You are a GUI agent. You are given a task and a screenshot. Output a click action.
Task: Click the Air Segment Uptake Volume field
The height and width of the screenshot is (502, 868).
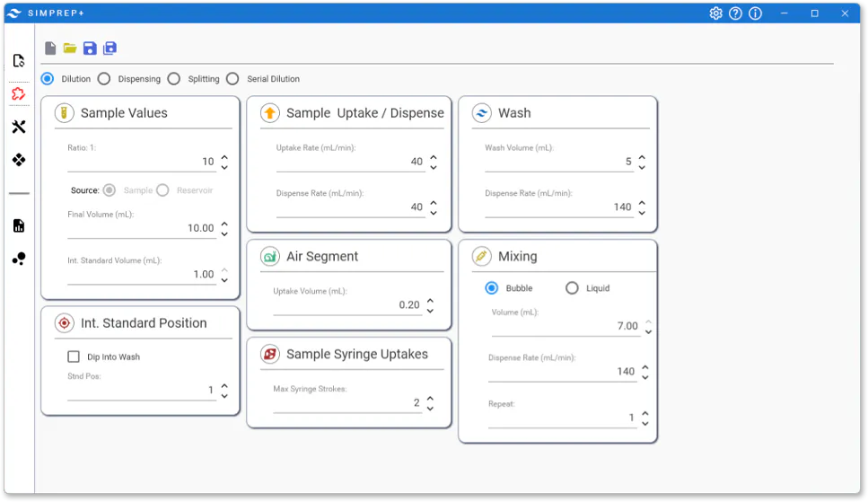(346, 305)
